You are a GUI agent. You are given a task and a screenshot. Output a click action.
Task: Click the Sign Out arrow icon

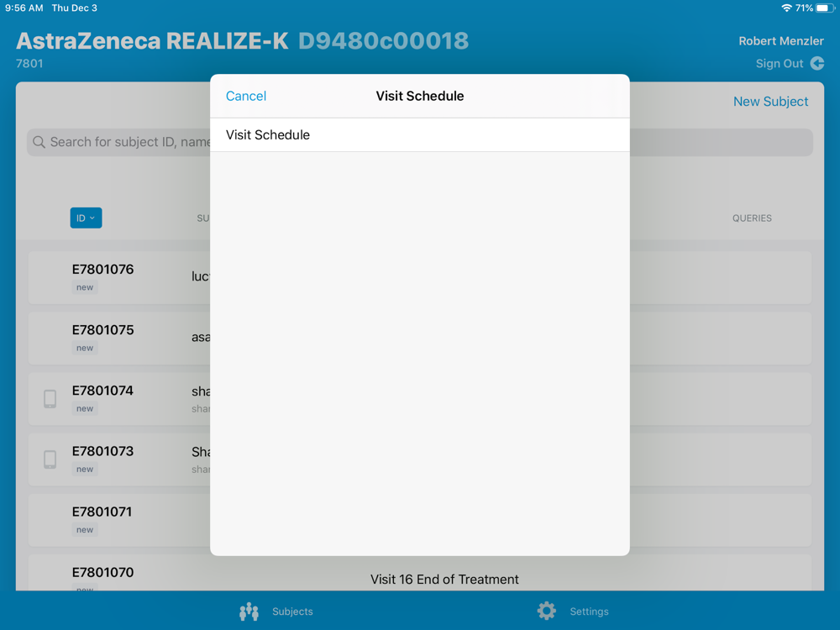[x=817, y=64]
